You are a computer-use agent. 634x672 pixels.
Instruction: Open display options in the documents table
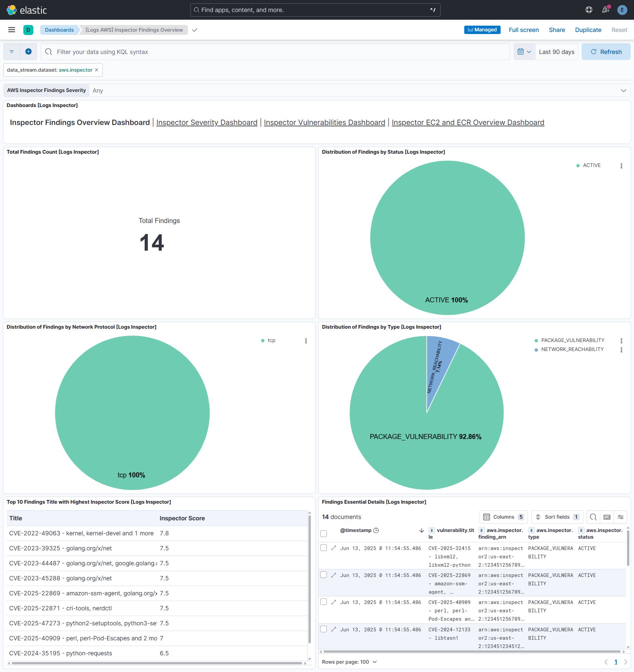621,517
